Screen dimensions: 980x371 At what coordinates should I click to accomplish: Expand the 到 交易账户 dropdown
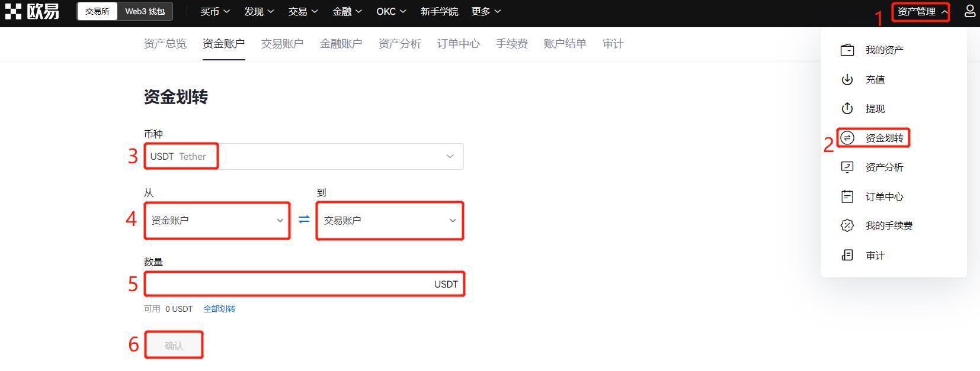point(390,220)
